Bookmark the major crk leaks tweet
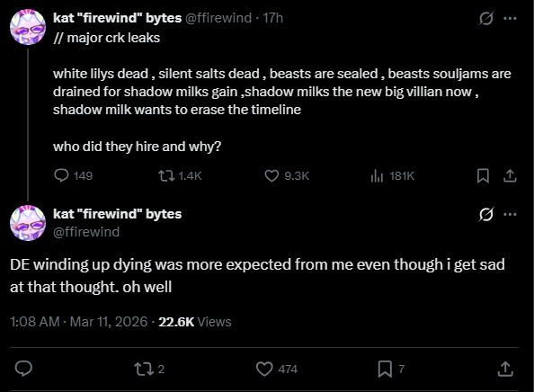 pos(483,175)
